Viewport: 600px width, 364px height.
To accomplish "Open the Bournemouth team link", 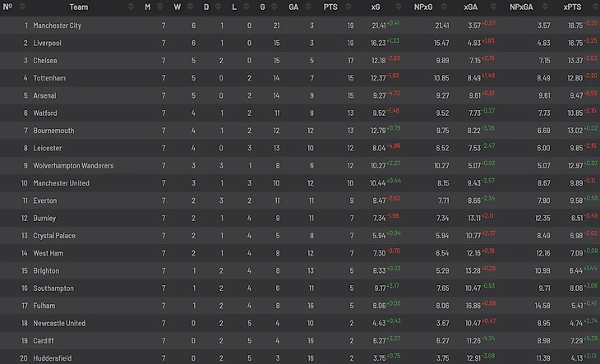I will pos(53,131).
